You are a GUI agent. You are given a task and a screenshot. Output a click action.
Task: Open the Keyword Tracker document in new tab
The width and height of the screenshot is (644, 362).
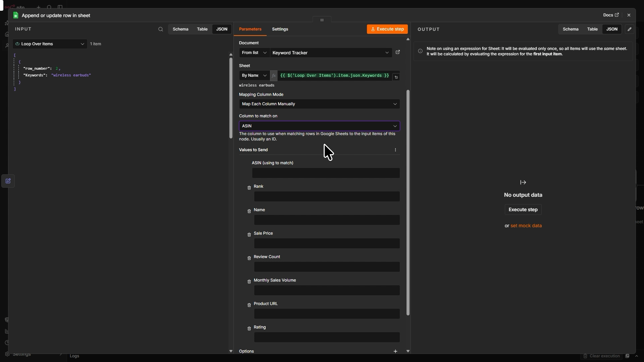pos(398,52)
